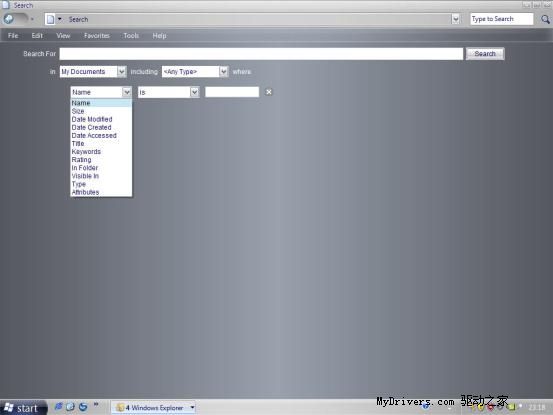Open the Any Type file type dropdown

[x=195, y=72]
